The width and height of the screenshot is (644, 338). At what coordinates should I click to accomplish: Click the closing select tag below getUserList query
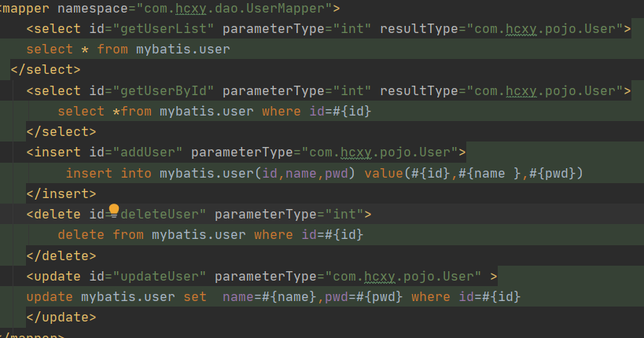[x=45, y=70]
